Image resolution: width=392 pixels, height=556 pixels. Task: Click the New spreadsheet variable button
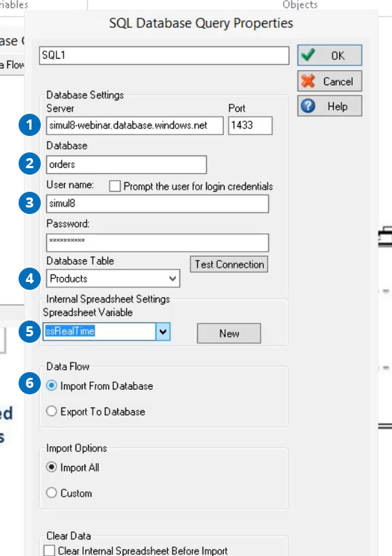click(229, 333)
